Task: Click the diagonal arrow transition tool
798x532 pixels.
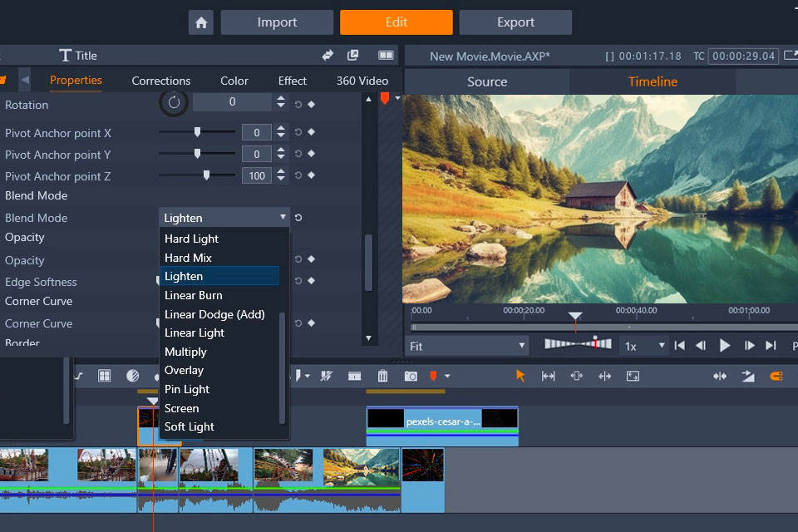Action: [748, 376]
